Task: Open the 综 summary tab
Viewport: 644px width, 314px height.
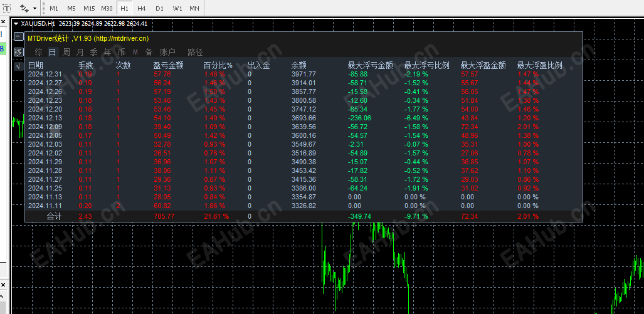Action: click(39, 52)
